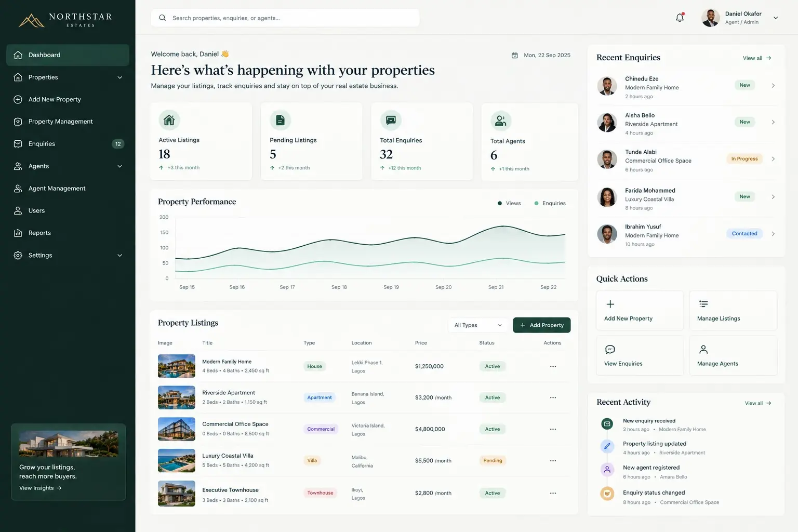
Task: Open the Luxury Coastal Villa listing thumbnail
Action: (x=177, y=461)
